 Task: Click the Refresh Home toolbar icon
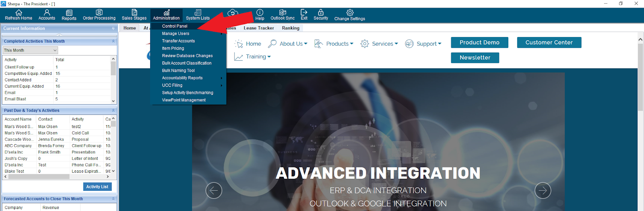[x=19, y=15]
